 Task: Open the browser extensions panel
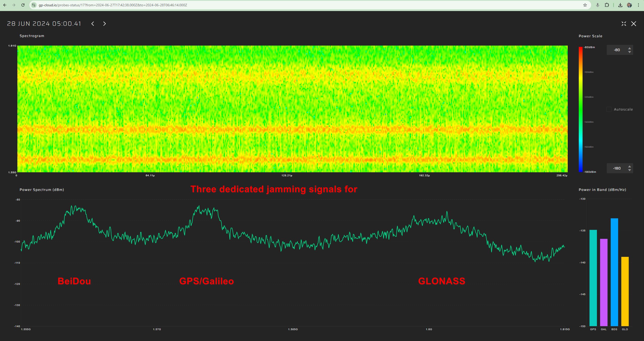coord(607,5)
